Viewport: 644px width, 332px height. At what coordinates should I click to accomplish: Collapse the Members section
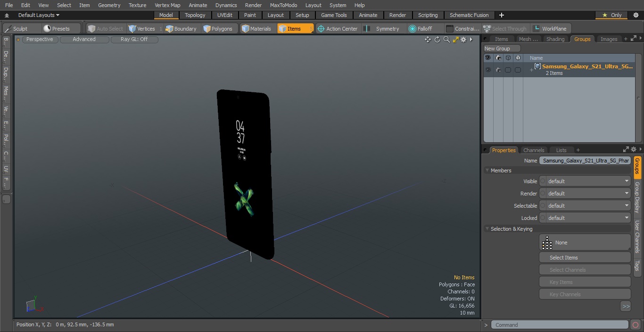tap(487, 170)
